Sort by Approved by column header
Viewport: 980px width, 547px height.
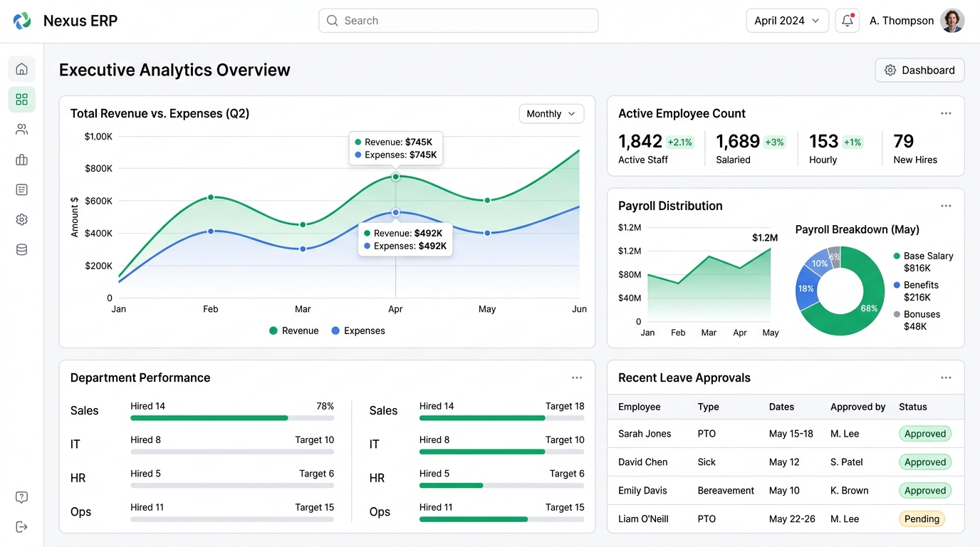coord(857,407)
